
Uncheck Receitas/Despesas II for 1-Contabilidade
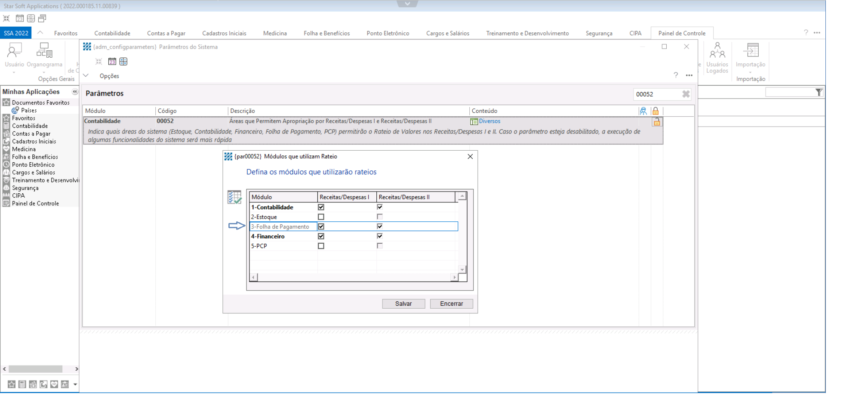(x=380, y=207)
